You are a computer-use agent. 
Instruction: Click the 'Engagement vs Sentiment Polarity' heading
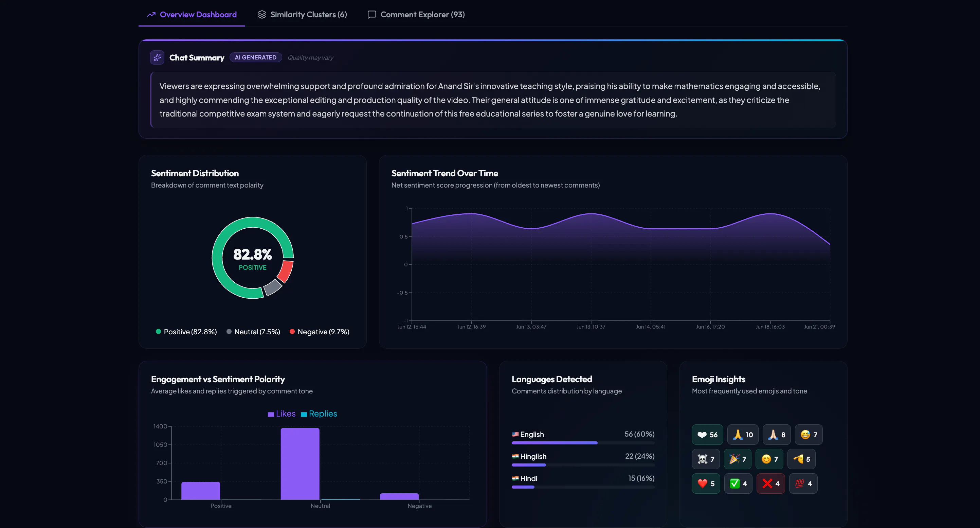coord(218,379)
